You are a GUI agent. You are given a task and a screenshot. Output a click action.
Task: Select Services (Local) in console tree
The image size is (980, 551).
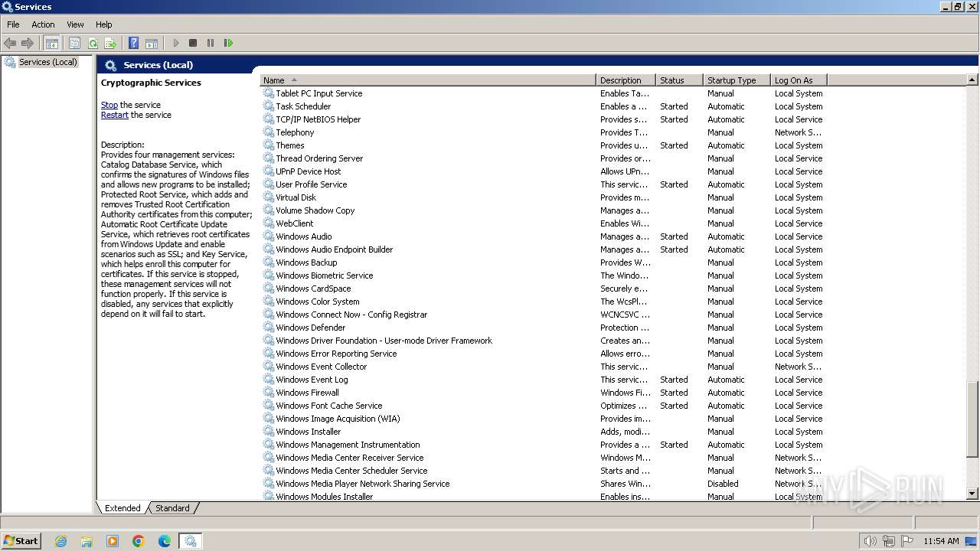47,62
